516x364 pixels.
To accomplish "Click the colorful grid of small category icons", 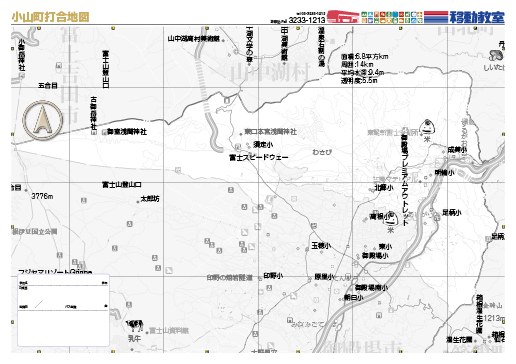I will tap(392, 17).
